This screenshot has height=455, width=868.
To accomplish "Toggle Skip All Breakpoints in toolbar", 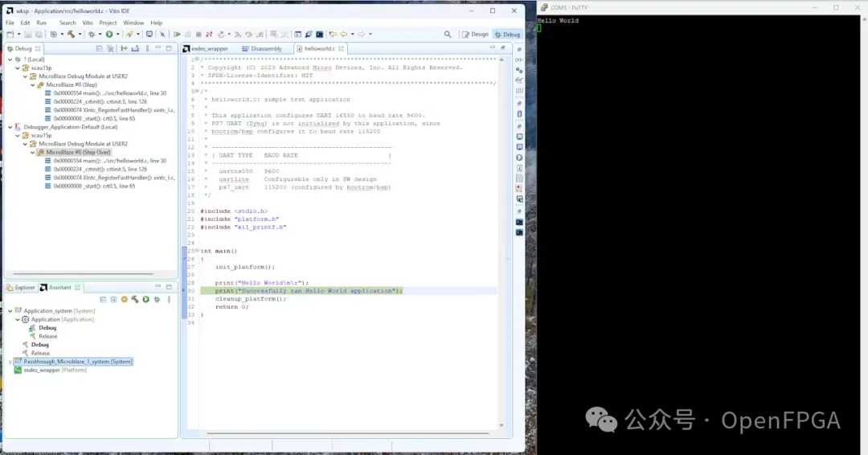I will [x=162, y=35].
